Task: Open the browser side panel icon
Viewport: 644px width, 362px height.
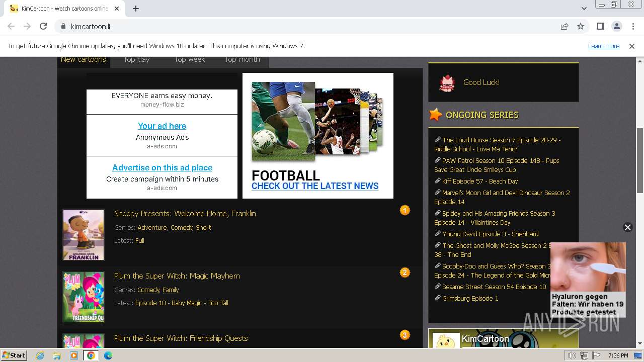Action: [600, 26]
